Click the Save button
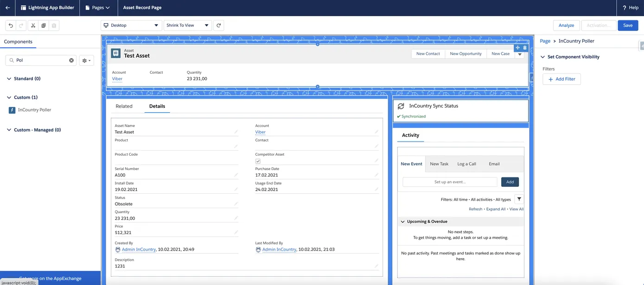Image resolution: width=644 pixels, height=285 pixels. 627,25
